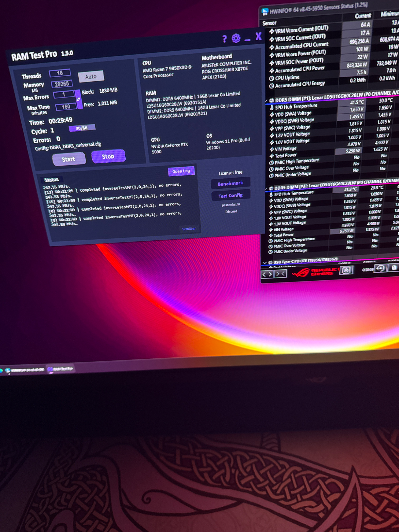Click the pencil edit icon beside Max Errors
Screen dimensions: 399x532
point(78,99)
